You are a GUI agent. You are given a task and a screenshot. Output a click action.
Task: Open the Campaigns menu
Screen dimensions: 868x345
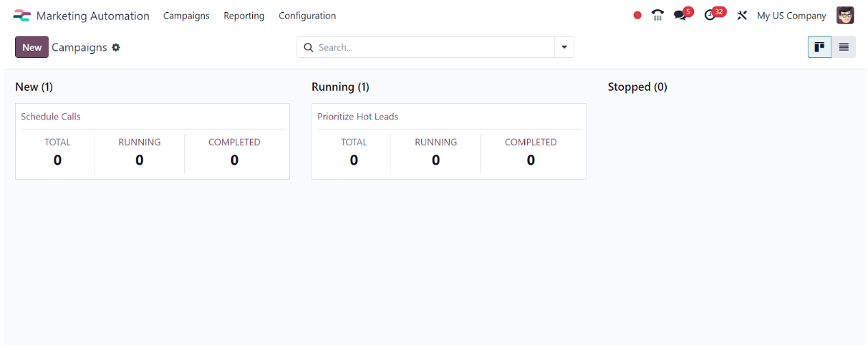(186, 16)
